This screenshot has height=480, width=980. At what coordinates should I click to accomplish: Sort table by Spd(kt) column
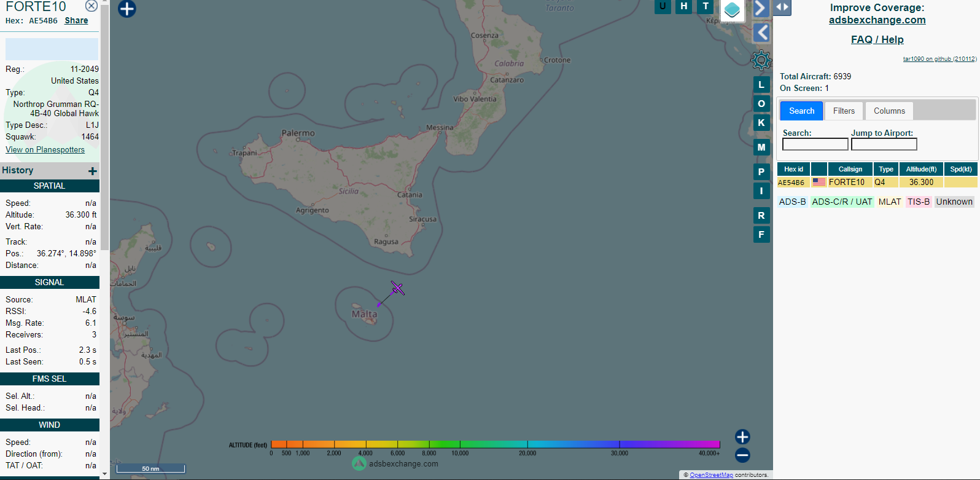pyautogui.click(x=961, y=169)
